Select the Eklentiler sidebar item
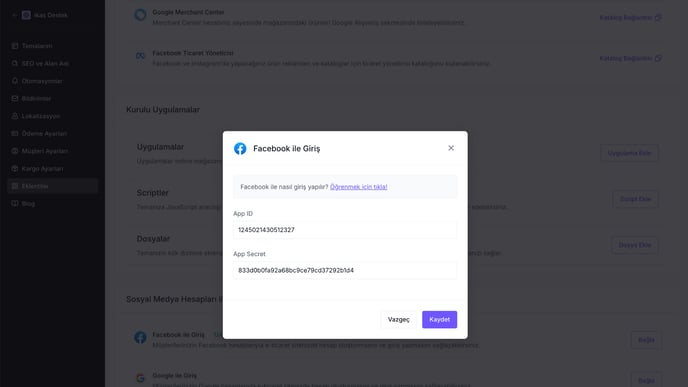This screenshot has height=387, width=688. point(53,186)
